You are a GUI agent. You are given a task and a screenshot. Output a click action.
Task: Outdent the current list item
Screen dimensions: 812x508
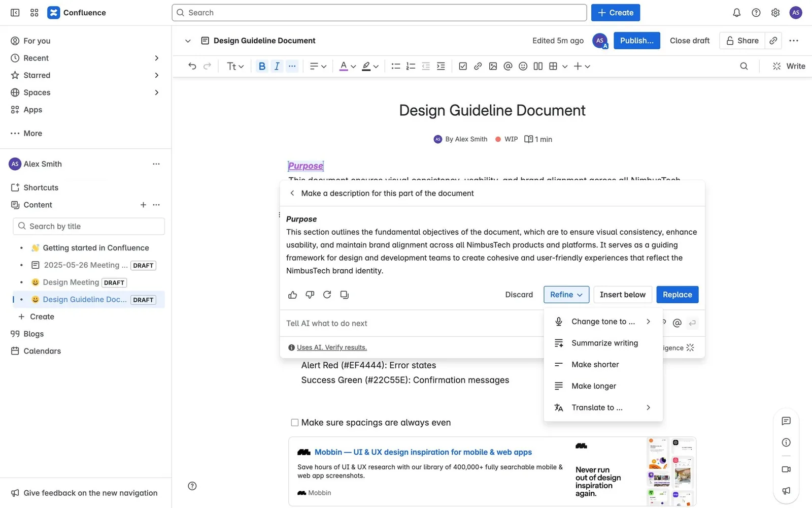(x=426, y=66)
